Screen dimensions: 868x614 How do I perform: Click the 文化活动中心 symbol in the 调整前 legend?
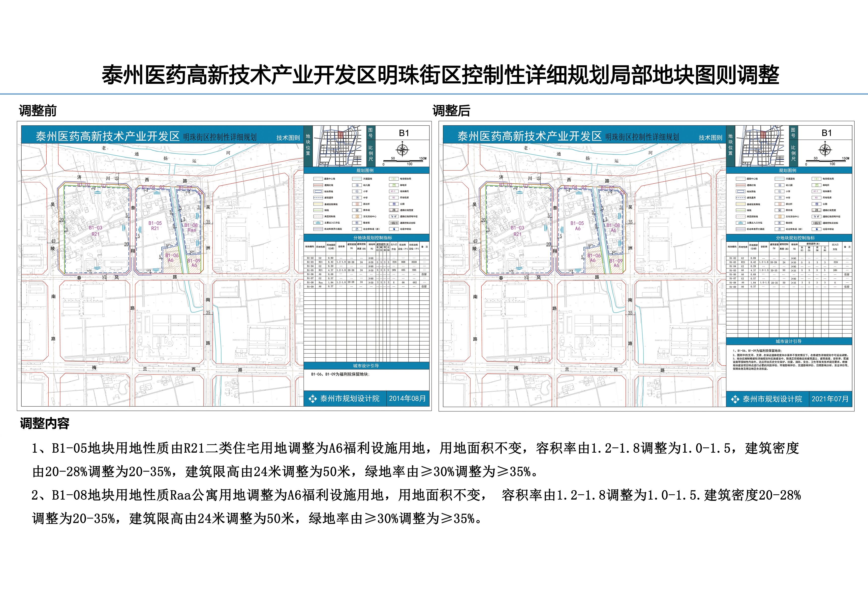(x=357, y=216)
